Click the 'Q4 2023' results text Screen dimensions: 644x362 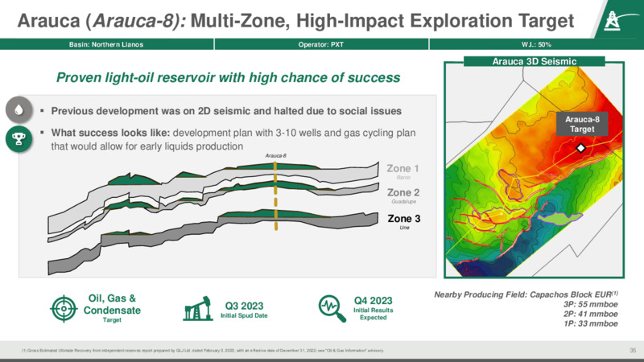coord(373,300)
